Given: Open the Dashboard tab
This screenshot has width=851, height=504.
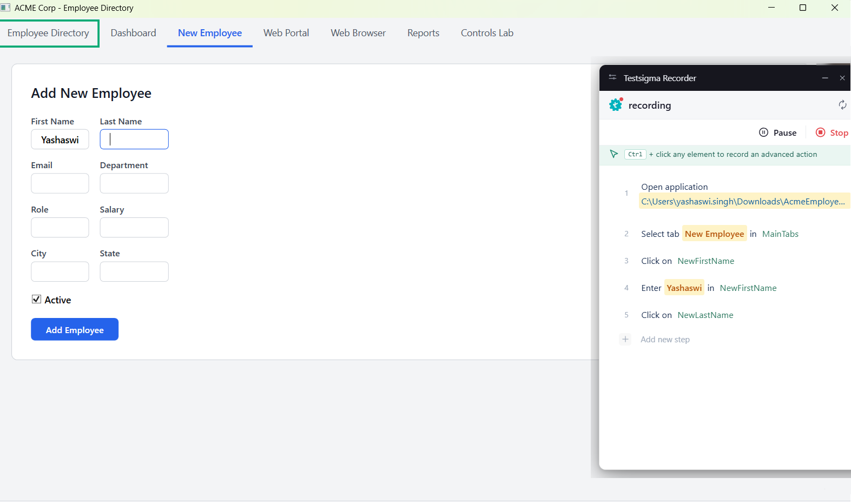Looking at the screenshot, I should click(x=133, y=33).
